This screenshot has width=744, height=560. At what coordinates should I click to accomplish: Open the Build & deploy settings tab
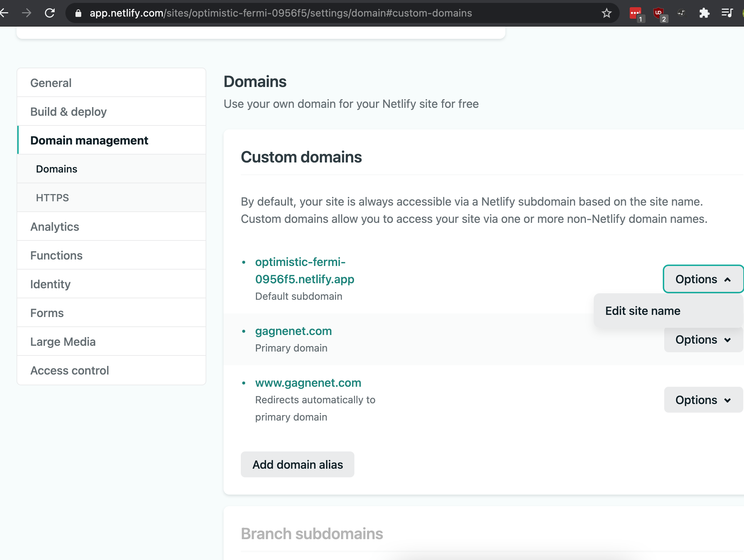[x=69, y=111]
